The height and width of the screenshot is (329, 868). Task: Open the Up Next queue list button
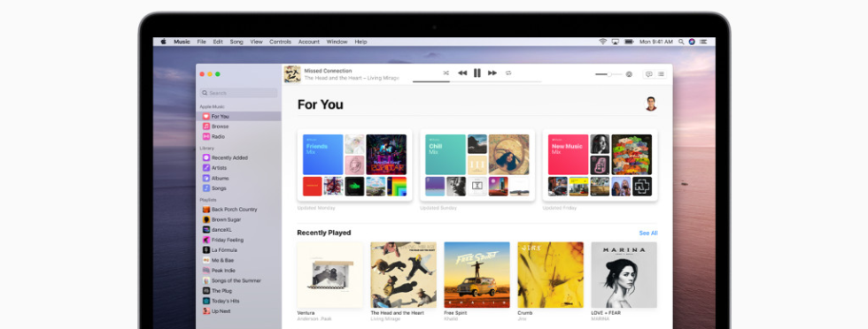click(x=661, y=74)
